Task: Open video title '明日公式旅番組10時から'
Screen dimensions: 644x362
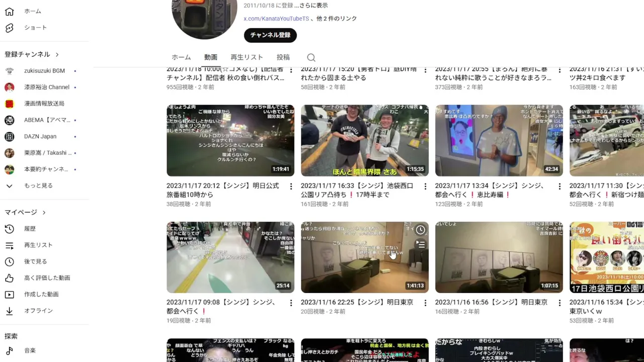Action: click(x=222, y=190)
